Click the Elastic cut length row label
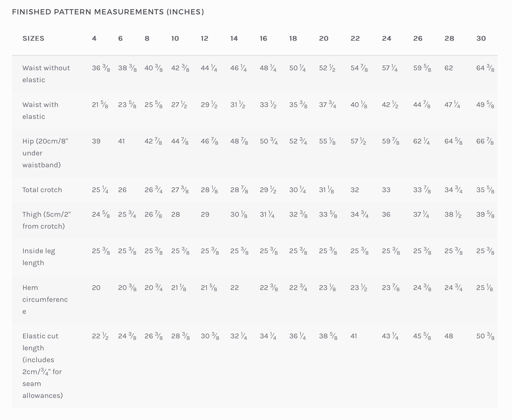This screenshot has width=512, height=420. 42,365
